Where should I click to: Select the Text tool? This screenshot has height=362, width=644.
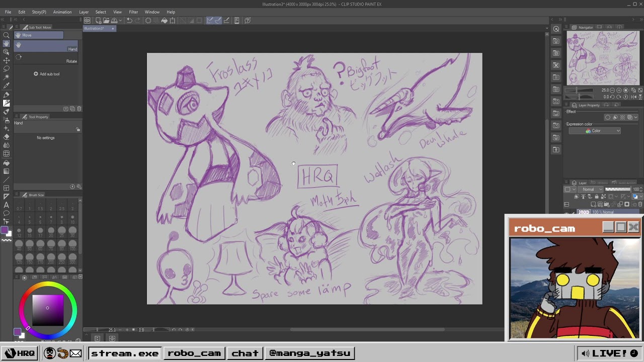(x=7, y=205)
